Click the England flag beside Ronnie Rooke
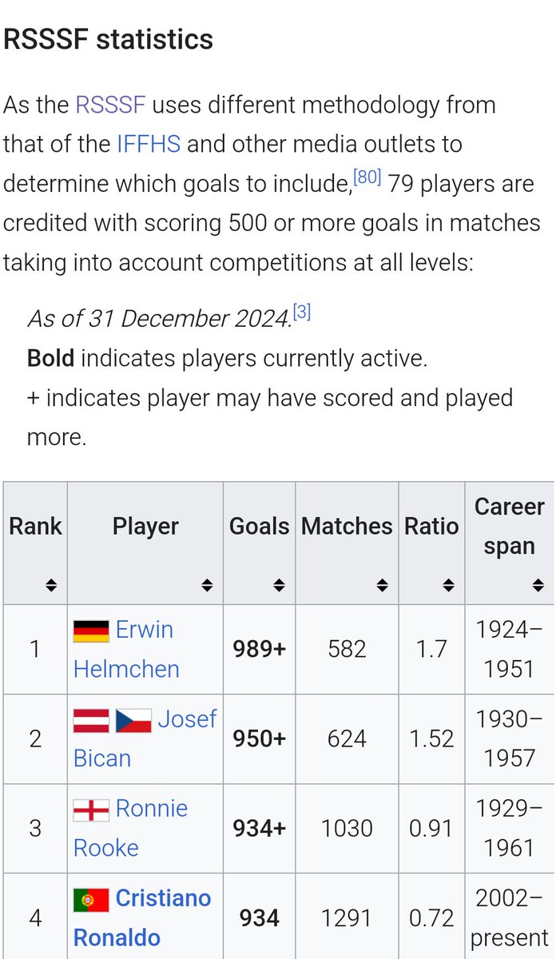Screen dimensions: 560x959 click(x=91, y=810)
